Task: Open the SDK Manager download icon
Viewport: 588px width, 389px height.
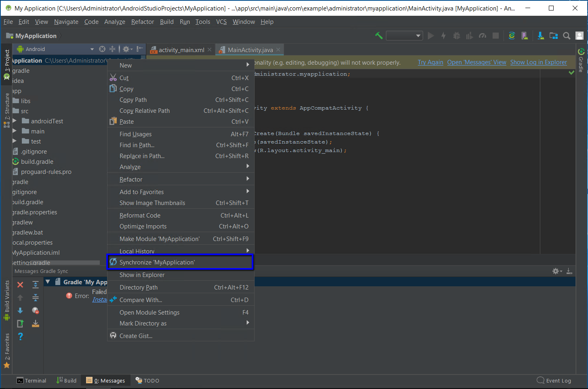Action: (541, 36)
